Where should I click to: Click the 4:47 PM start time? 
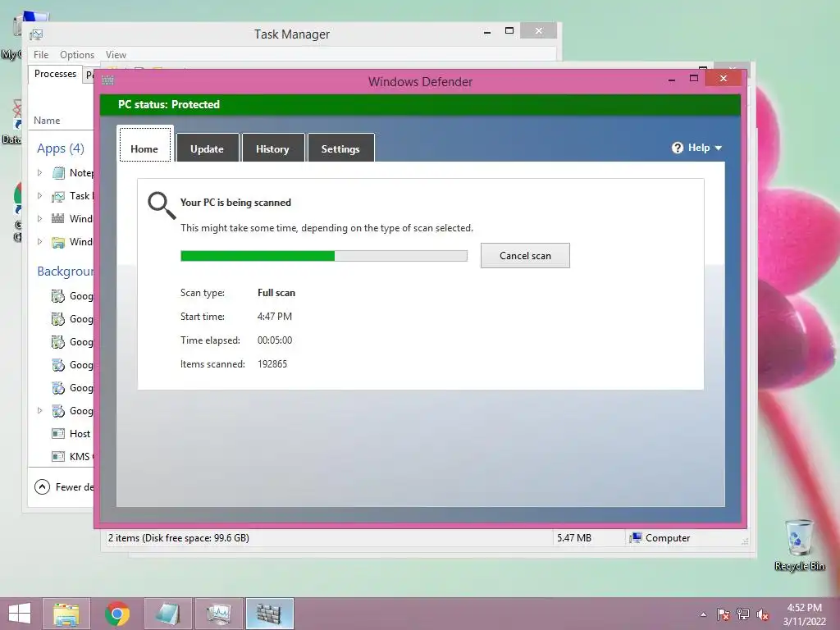(275, 317)
